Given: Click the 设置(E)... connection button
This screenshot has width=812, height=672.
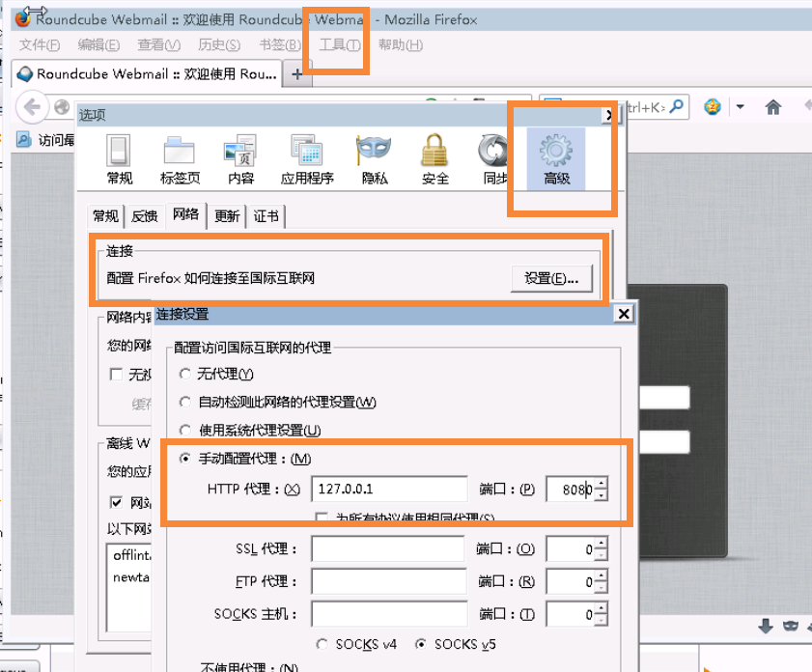Looking at the screenshot, I should click(551, 278).
